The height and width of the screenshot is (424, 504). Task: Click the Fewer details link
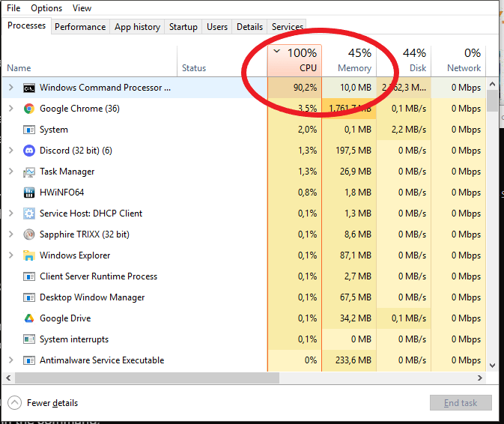[x=52, y=403]
